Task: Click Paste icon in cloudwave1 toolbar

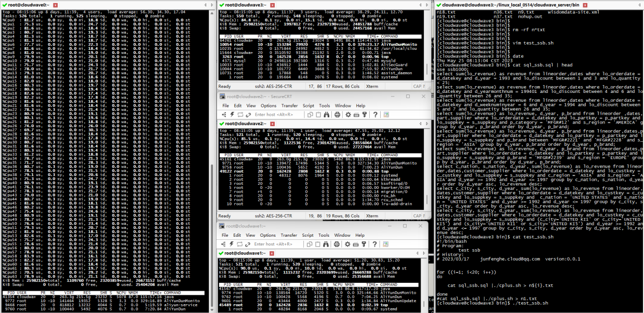Action: tap(318, 244)
